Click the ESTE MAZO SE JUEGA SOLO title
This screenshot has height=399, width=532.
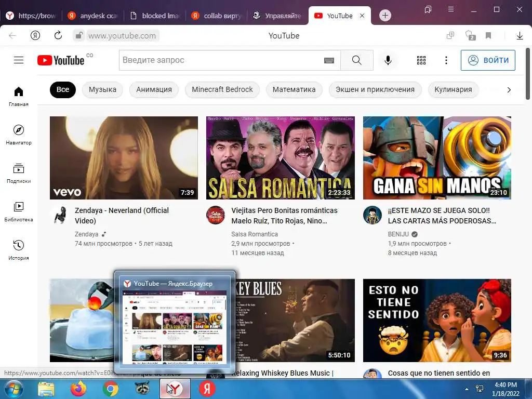[x=442, y=216]
